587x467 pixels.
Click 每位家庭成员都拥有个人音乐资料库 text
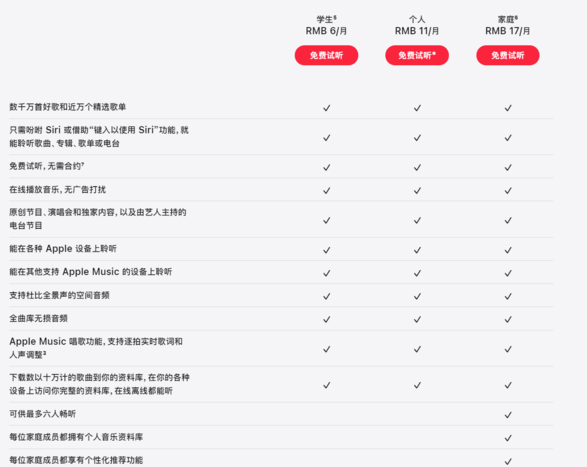(76, 437)
